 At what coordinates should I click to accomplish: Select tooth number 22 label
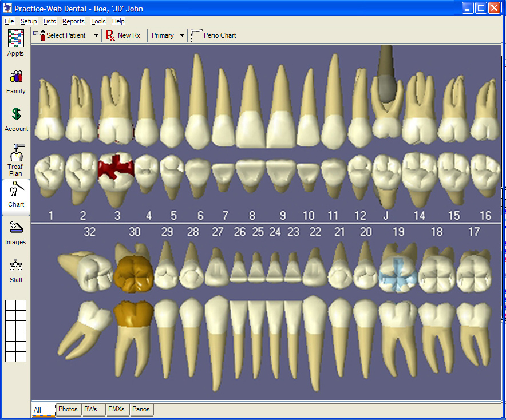tap(315, 232)
